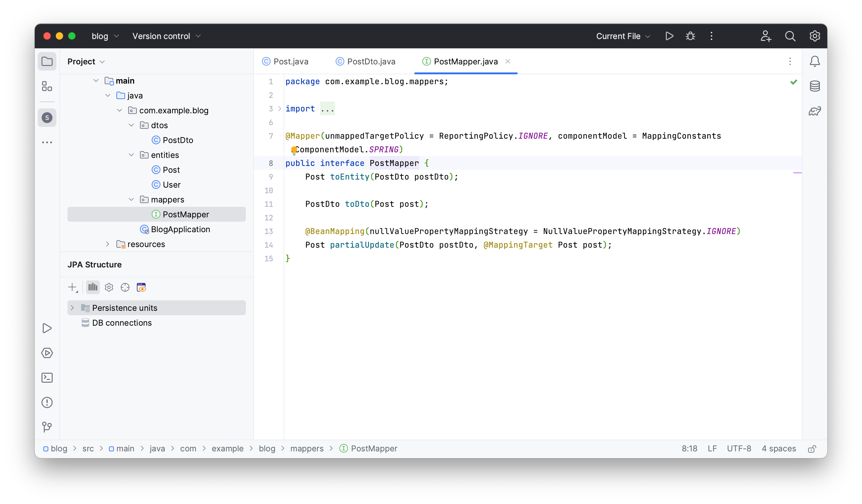Start the debugger
Viewport: 862px width, 504px height.
(690, 36)
